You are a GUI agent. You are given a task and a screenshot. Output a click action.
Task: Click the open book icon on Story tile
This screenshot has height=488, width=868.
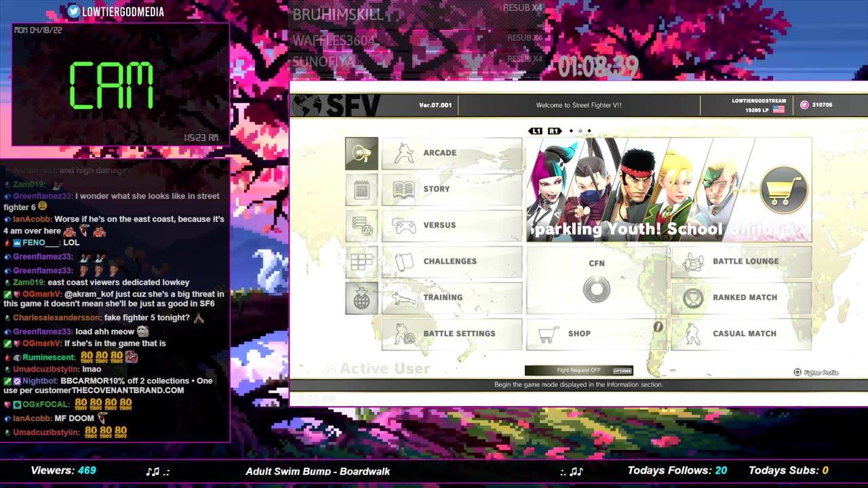click(x=404, y=189)
